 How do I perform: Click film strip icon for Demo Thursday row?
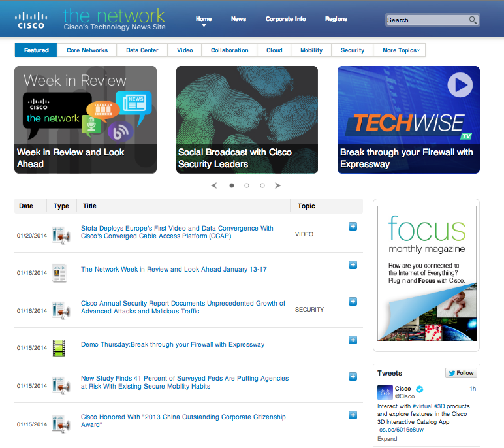[59, 348]
